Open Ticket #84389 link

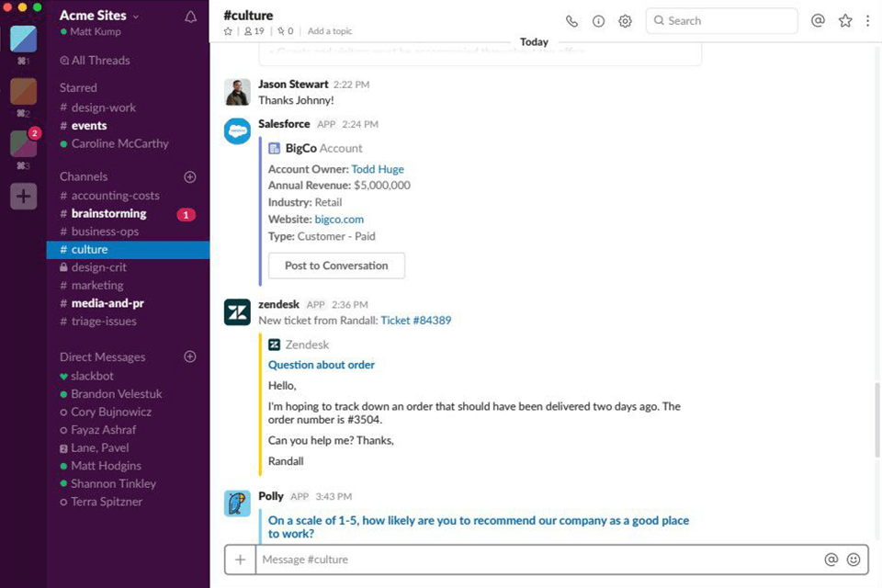pyautogui.click(x=415, y=321)
